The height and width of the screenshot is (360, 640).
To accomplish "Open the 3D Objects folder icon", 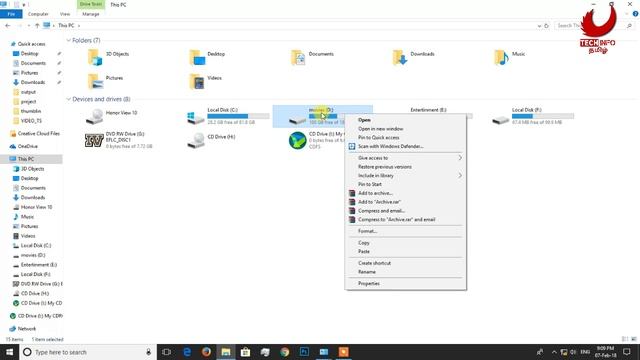I will coord(95,58).
